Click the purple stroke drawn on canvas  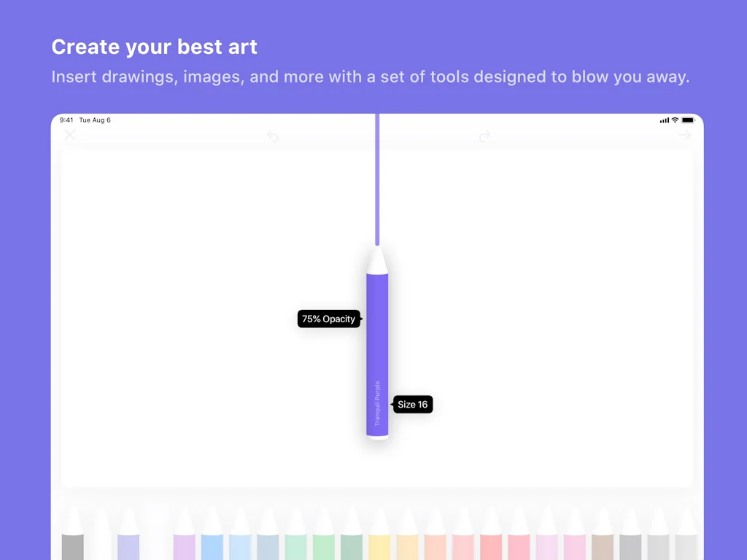point(377,182)
